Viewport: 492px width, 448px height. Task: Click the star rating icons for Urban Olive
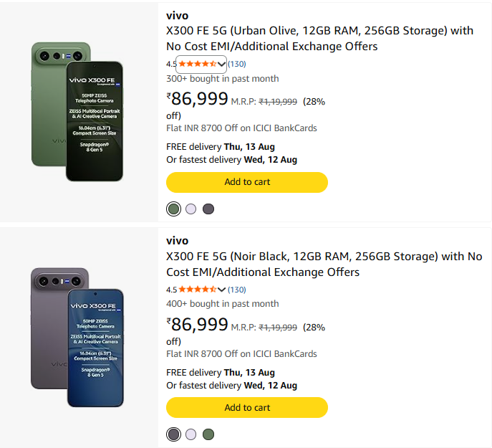pyautogui.click(x=198, y=64)
